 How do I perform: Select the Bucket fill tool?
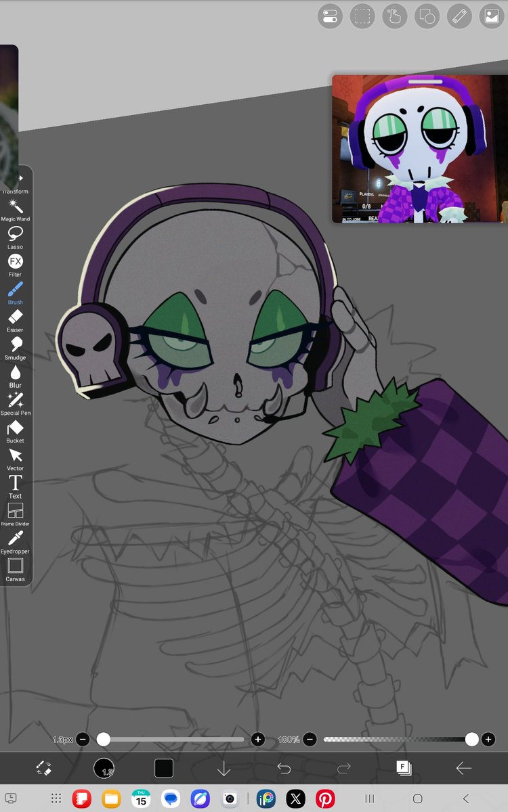click(15, 432)
